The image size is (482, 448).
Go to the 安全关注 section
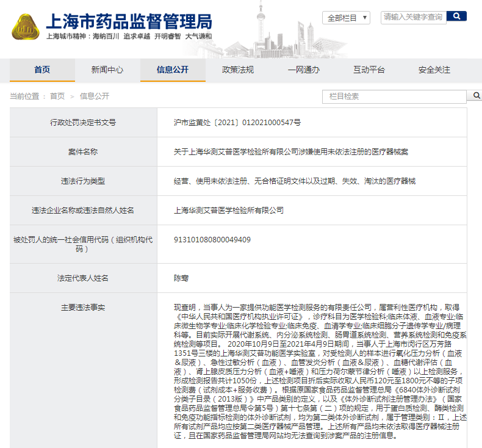[x=434, y=70]
